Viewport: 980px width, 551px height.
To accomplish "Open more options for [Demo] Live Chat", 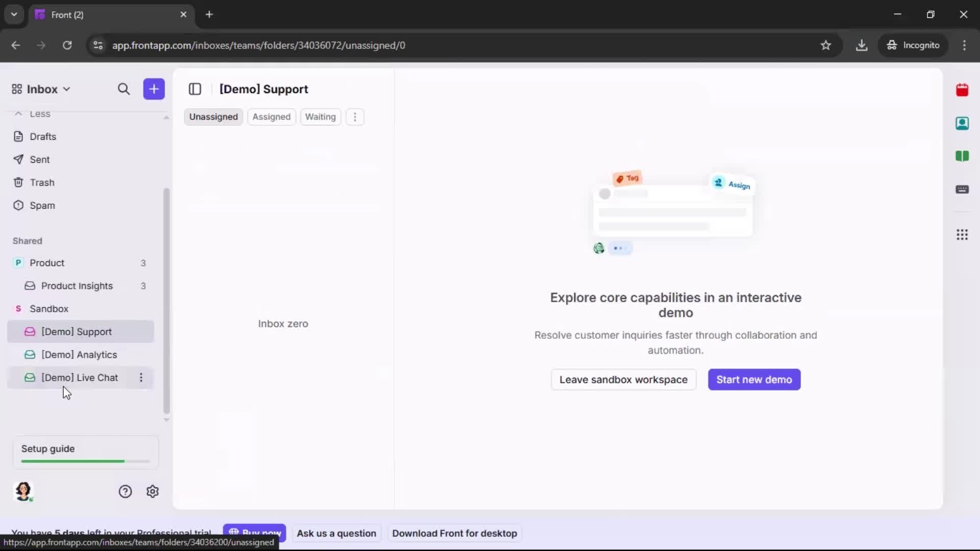I will click(141, 378).
